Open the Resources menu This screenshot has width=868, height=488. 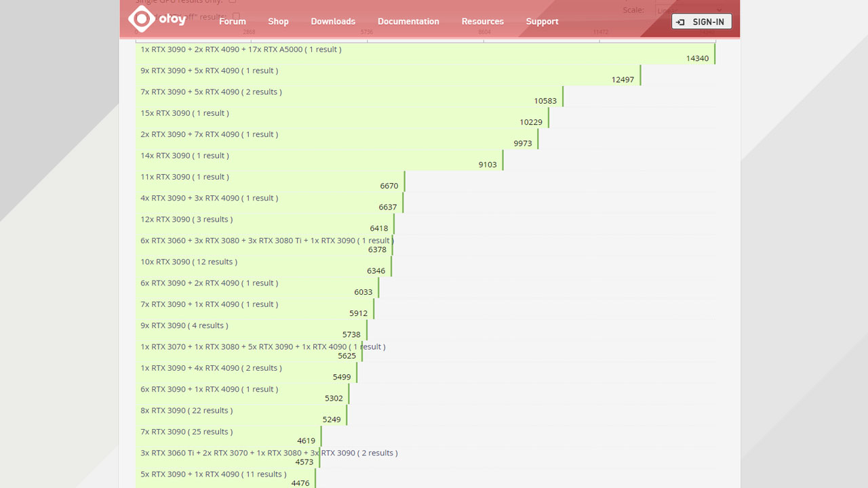click(483, 22)
